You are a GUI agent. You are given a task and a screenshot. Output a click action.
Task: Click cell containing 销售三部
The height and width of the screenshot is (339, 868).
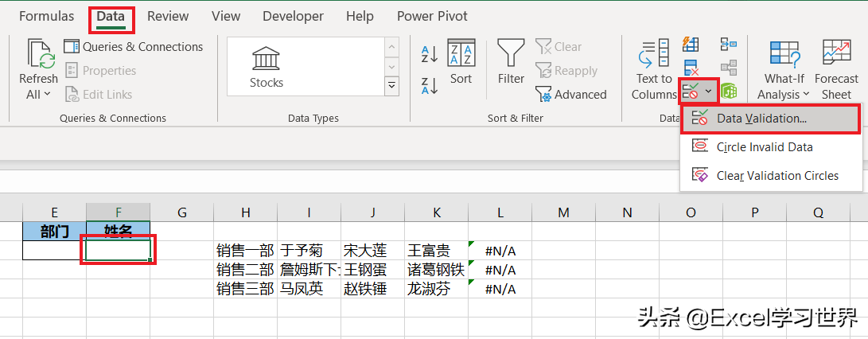point(245,289)
